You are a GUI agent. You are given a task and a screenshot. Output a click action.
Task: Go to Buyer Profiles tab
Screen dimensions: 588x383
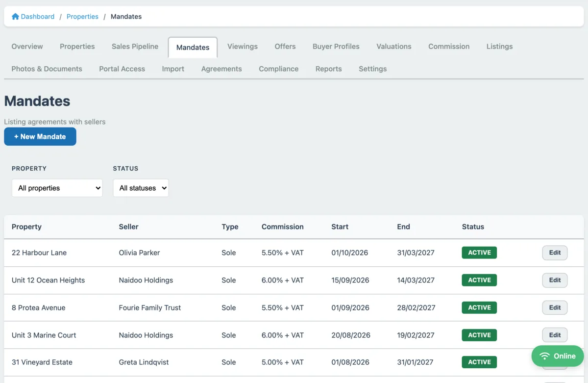(336, 47)
